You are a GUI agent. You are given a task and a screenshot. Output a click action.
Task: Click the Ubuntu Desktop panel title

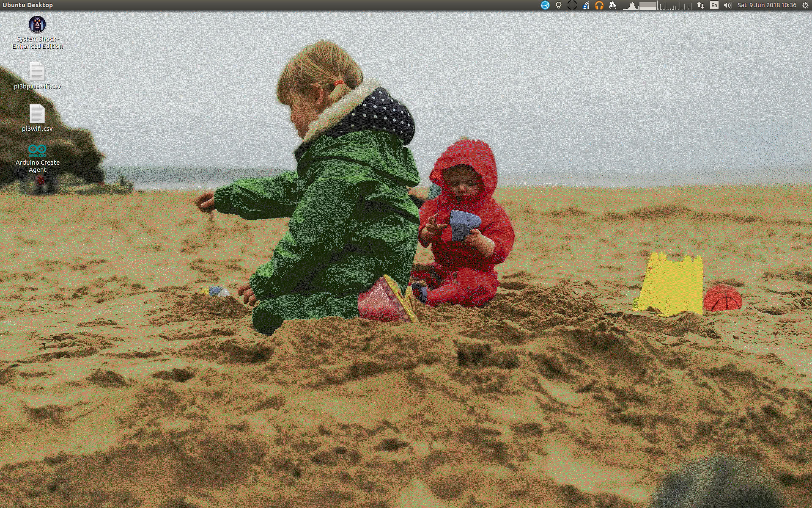[x=28, y=5]
